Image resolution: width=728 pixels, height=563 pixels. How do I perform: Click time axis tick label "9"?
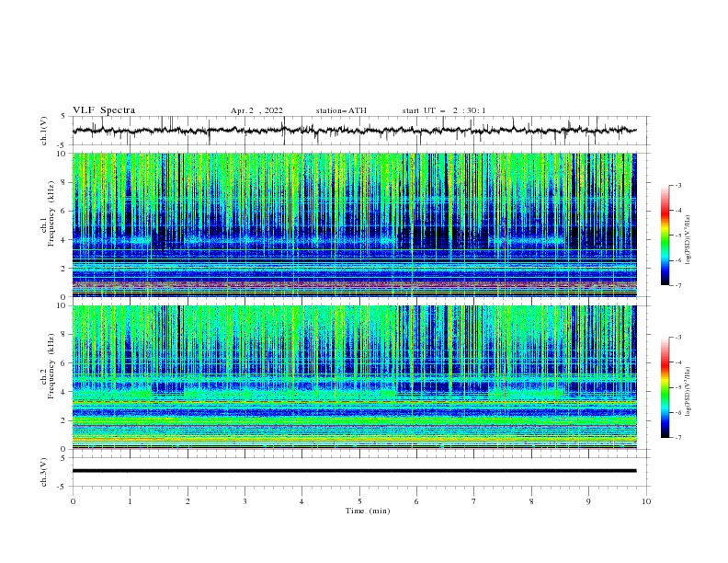point(588,501)
